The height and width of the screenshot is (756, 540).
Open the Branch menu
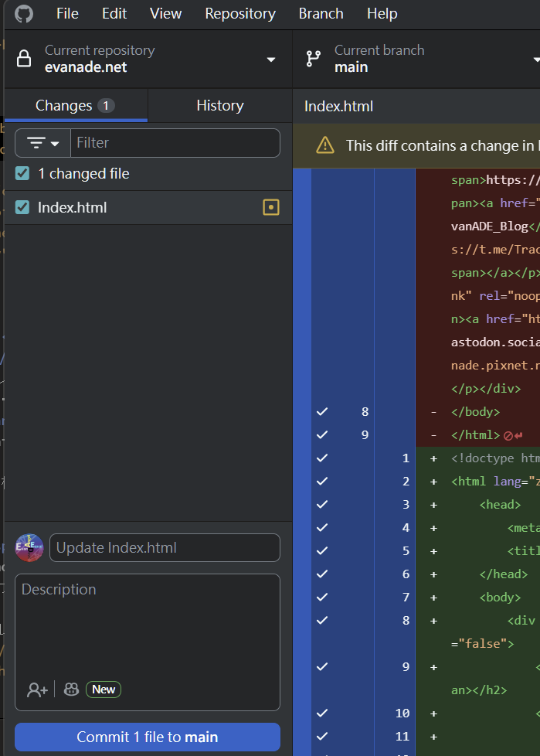tap(321, 13)
